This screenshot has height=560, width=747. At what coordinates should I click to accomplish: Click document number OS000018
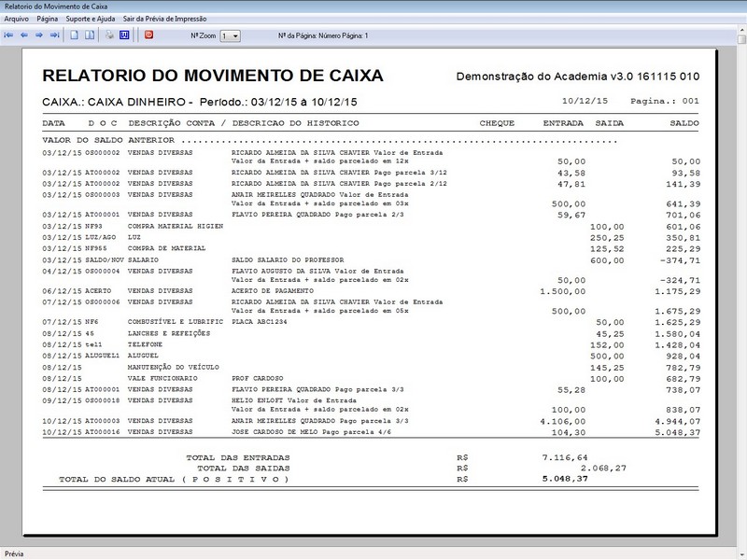(x=103, y=400)
